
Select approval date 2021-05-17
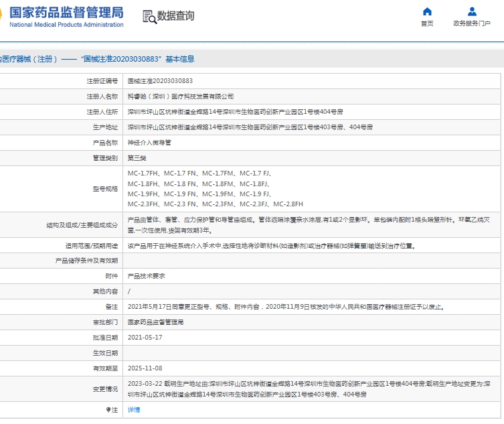[x=145, y=338]
